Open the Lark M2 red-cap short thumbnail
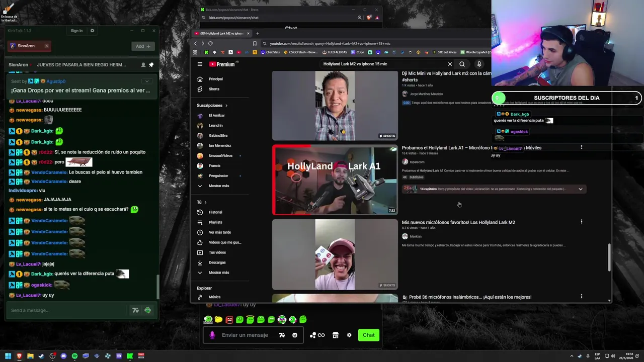This screenshot has width=644, height=362. coord(335,255)
